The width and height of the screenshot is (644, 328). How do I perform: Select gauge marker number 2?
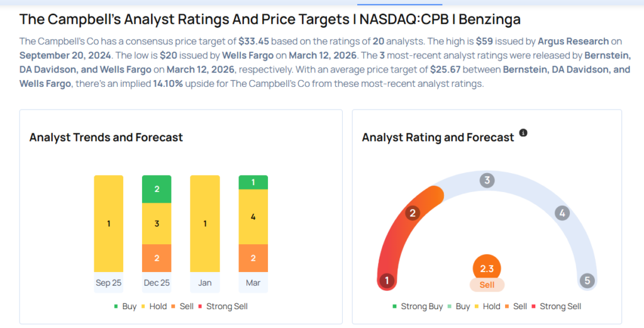413,213
